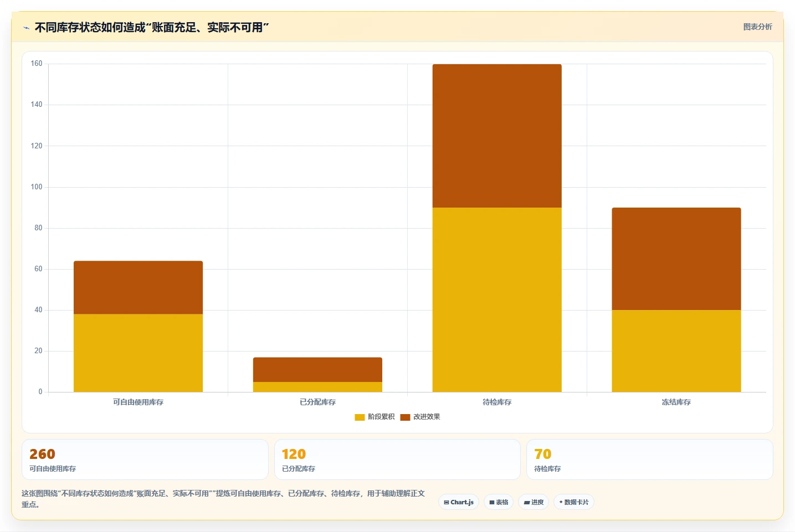The width and height of the screenshot is (795, 532).
Task: Click the 20 y-axis tick label
Action: (x=38, y=351)
